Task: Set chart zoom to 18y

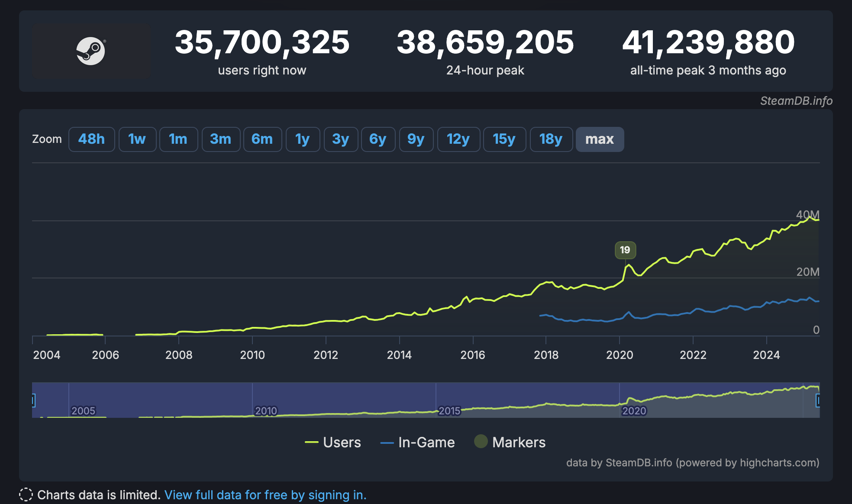Action: tap(551, 139)
